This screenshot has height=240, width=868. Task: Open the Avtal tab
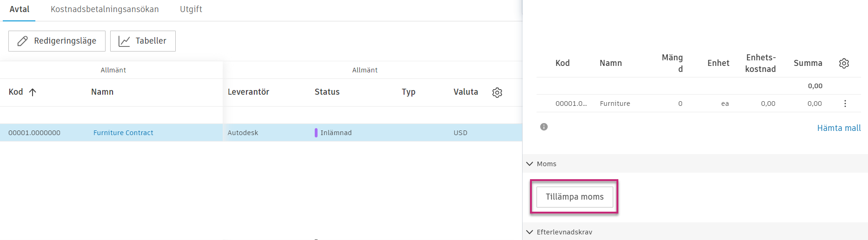(x=20, y=9)
